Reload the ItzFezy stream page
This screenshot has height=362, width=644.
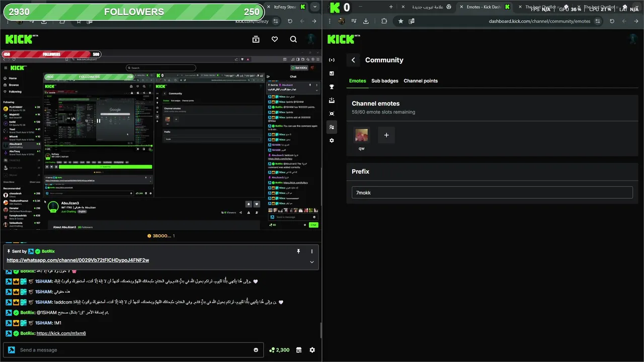click(x=290, y=21)
